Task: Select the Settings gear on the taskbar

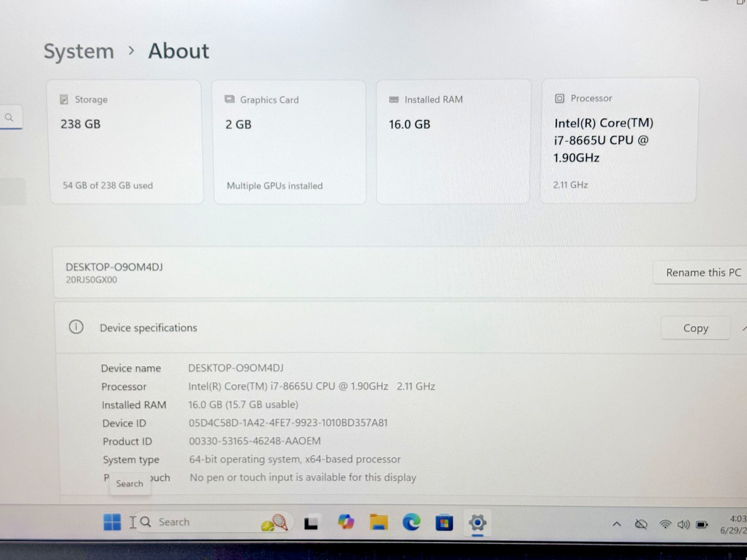Action: (477, 523)
